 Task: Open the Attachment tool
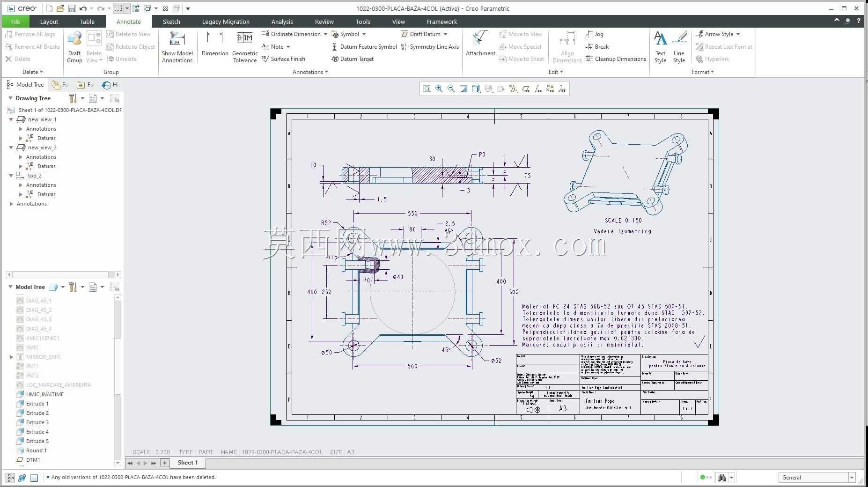[x=480, y=44]
